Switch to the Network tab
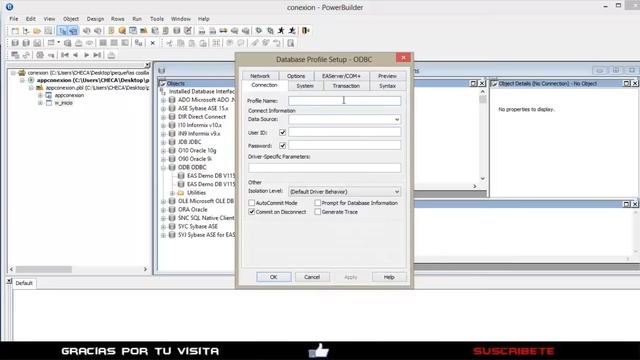This screenshot has height=360, width=640. [260, 76]
